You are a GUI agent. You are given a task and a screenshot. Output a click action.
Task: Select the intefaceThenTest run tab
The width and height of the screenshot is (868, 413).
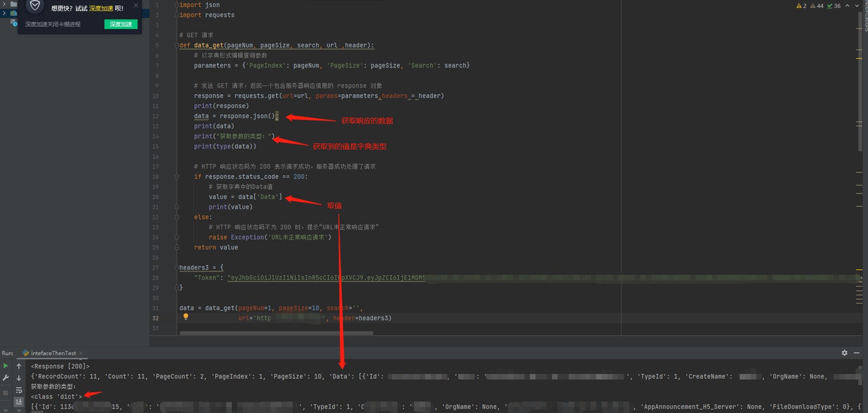pyautogui.click(x=53, y=353)
